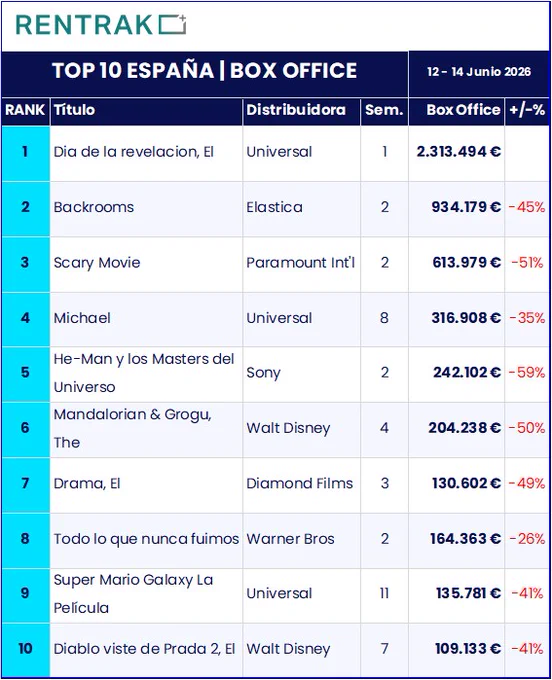
Task: Click the Scary Movie title
Action: pyautogui.click(x=97, y=263)
